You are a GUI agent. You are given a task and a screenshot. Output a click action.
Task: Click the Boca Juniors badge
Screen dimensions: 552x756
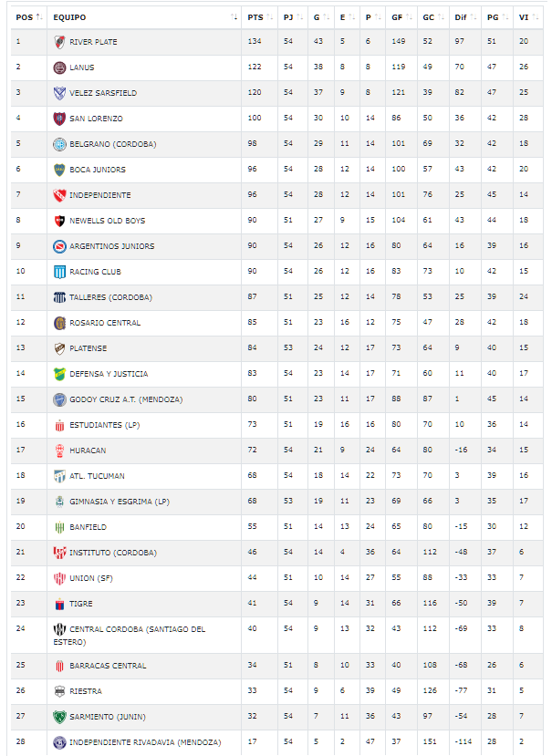[59, 170]
